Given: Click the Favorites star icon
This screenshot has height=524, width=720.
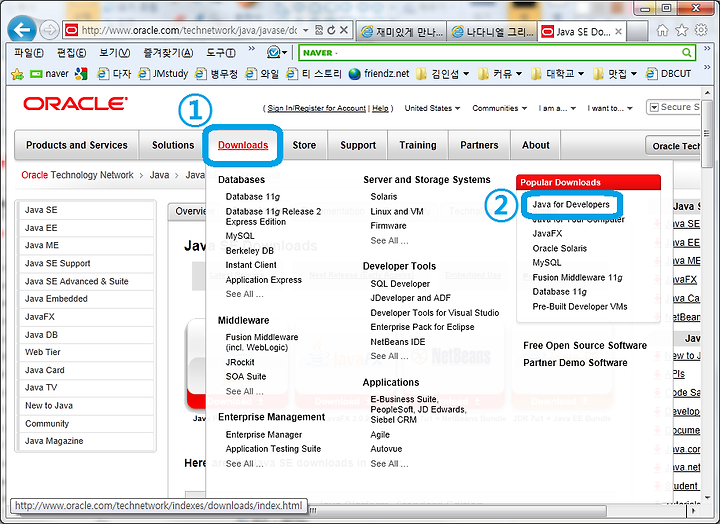Looking at the screenshot, I should click(x=681, y=30).
